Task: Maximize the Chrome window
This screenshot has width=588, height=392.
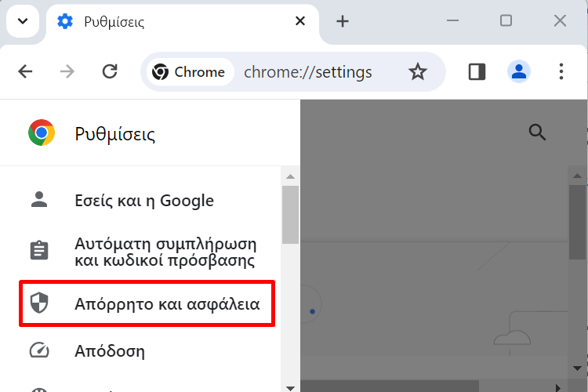Action: 506,20
